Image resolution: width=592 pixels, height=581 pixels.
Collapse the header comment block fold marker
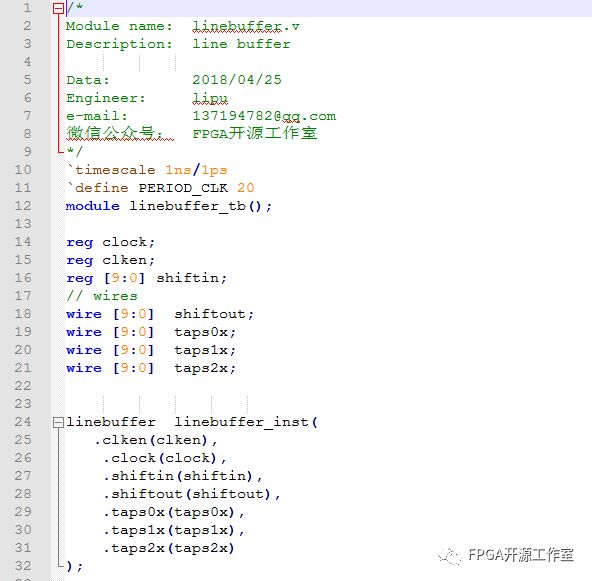click(x=58, y=8)
